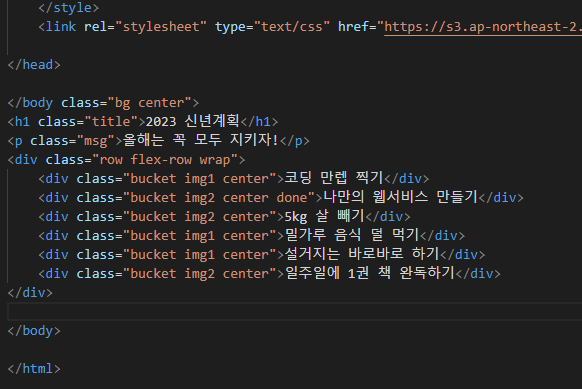Click the closing style tag
The width and height of the screenshot is (582, 389).
[x=69, y=8]
